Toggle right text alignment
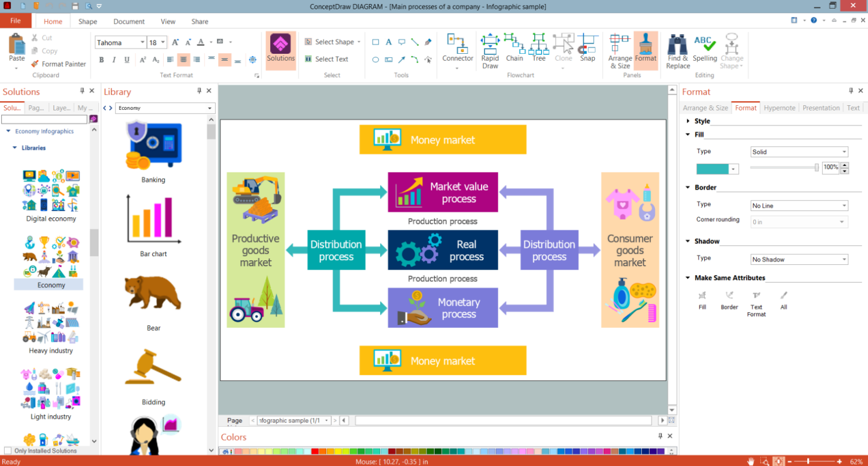868x466 pixels. [x=197, y=60]
